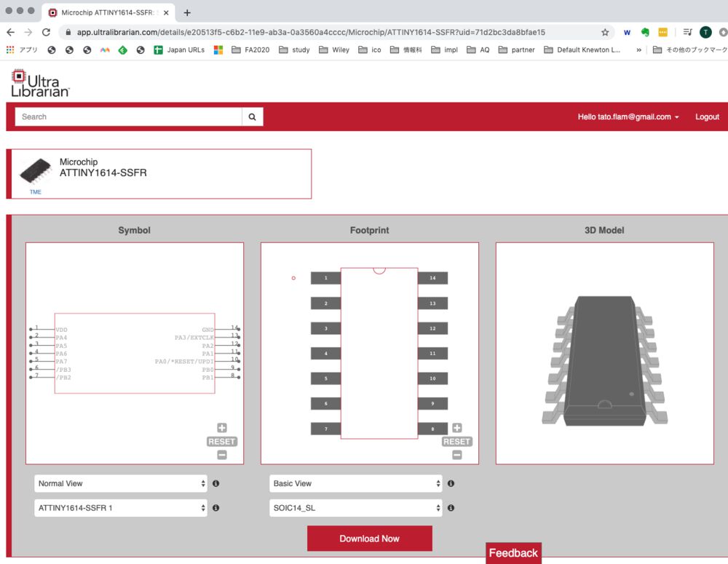The image size is (728, 564).
Task: Click the blue W extension icon
Action: click(627, 32)
